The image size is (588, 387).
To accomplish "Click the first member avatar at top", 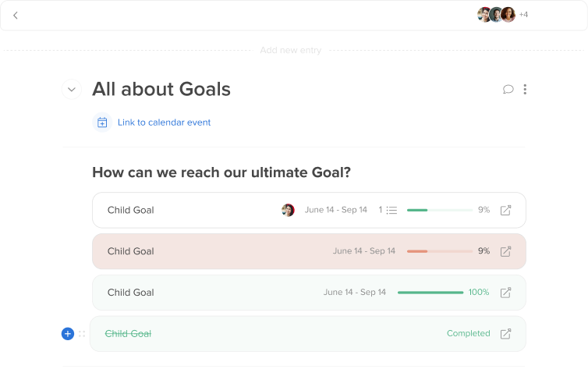I will 484,15.
